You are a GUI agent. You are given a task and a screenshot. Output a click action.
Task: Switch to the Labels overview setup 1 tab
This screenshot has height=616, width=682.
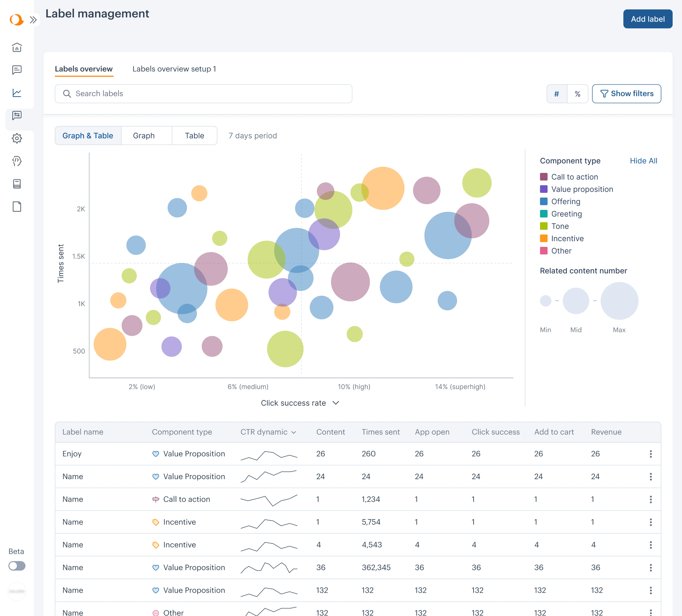(175, 69)
